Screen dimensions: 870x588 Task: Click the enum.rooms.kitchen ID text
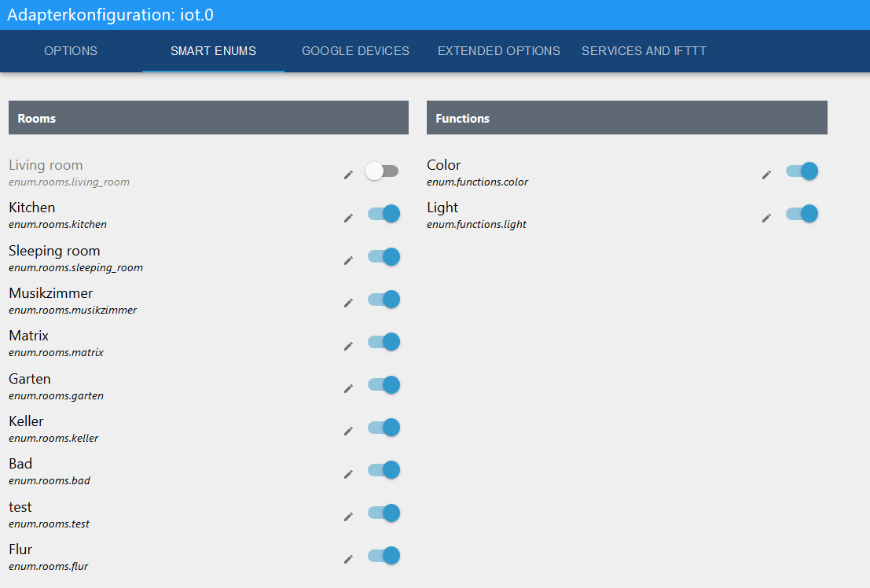point(57,225)
